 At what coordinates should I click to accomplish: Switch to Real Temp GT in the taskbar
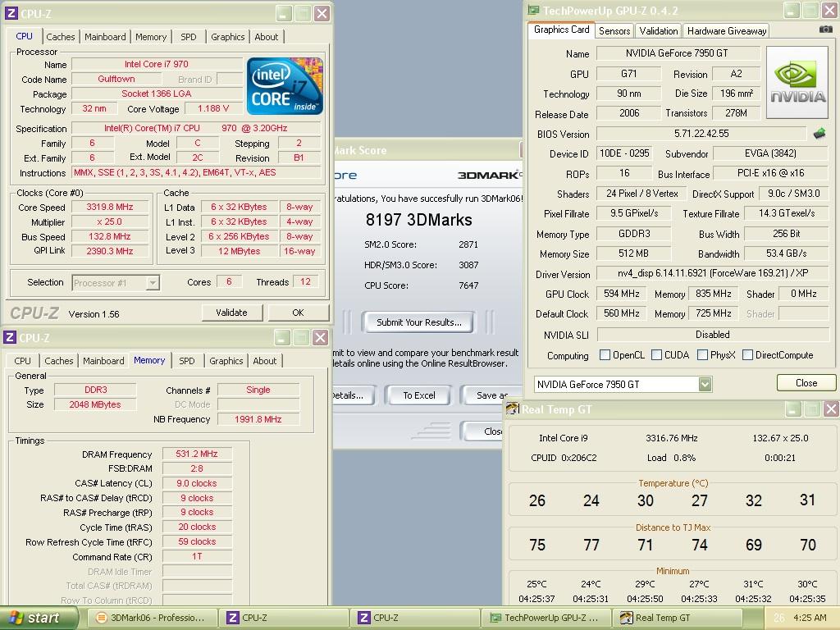pos(678,618)
